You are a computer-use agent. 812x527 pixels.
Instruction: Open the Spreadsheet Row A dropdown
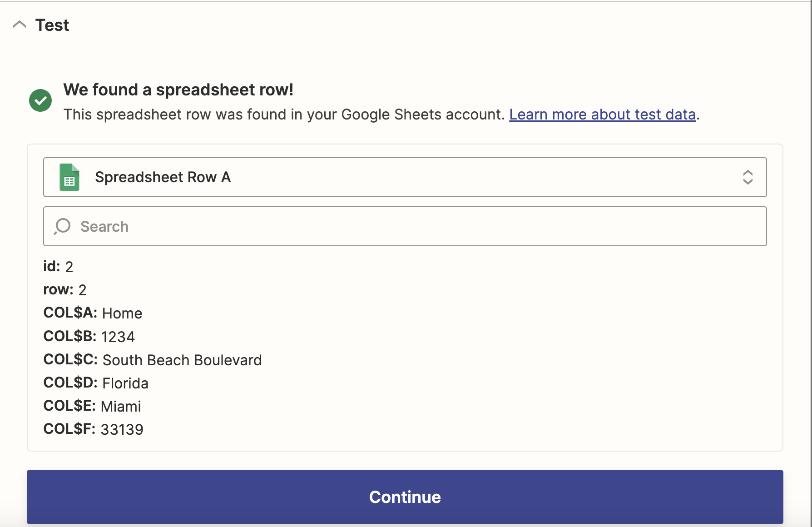tap(404, 177)
